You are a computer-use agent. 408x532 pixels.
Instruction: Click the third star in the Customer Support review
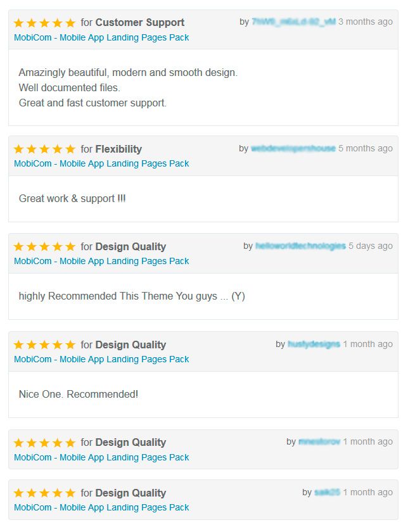[x=44, y=23]
